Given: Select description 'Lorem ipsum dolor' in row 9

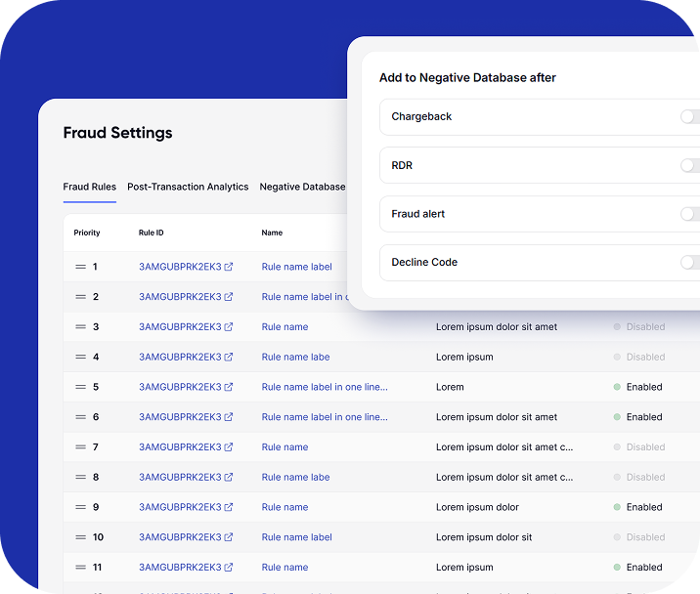Looking at the screenshot, I should (x=477, y=507).
